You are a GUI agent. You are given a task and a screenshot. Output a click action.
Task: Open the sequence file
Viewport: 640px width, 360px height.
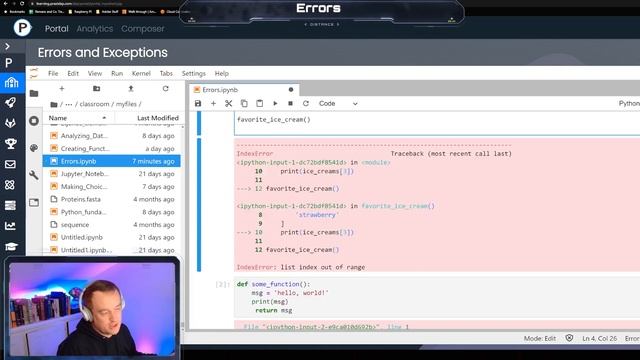point(111,225)
